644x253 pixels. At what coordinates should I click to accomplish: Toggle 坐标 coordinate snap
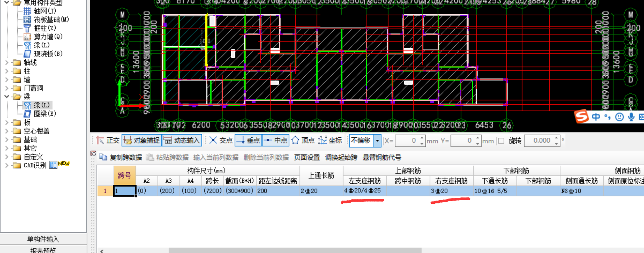click(330, 141)
